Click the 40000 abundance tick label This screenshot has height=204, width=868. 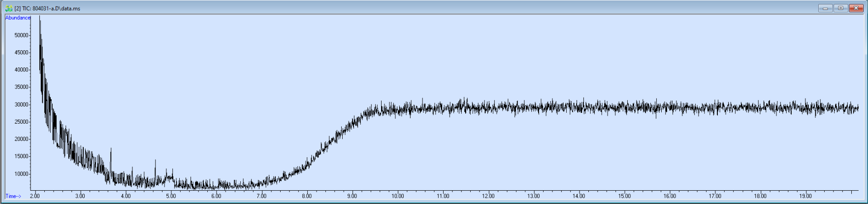21,70
